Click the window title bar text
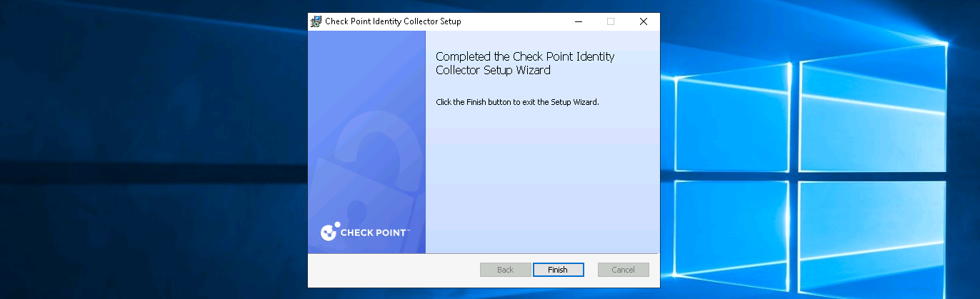The height and width of the screenshot is (299, 980). coord(393,21)
